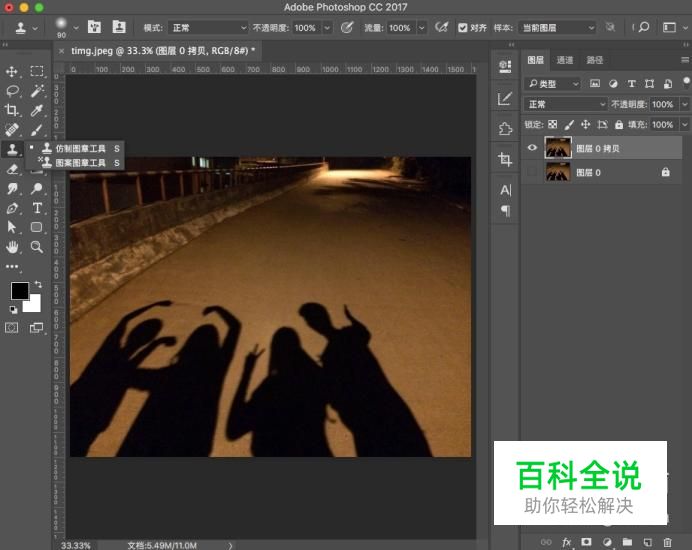
Task: Switch to the 通道 channels tab
Action: 565,60
